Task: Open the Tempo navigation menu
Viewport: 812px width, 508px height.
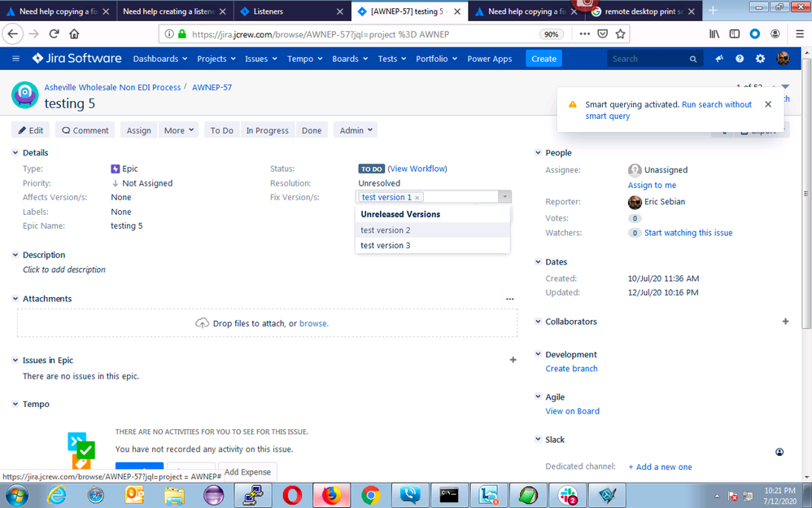Action: (304, 59)
